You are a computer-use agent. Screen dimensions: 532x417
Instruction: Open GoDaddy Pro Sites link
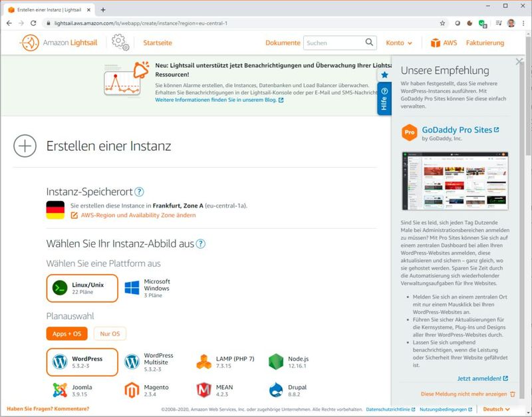pos(460,130)
